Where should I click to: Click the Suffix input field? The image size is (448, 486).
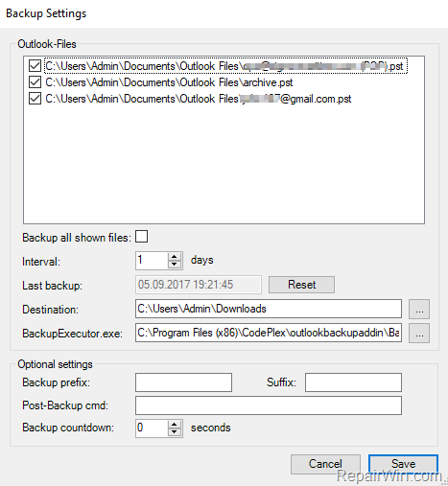click(x=353, y=382)
